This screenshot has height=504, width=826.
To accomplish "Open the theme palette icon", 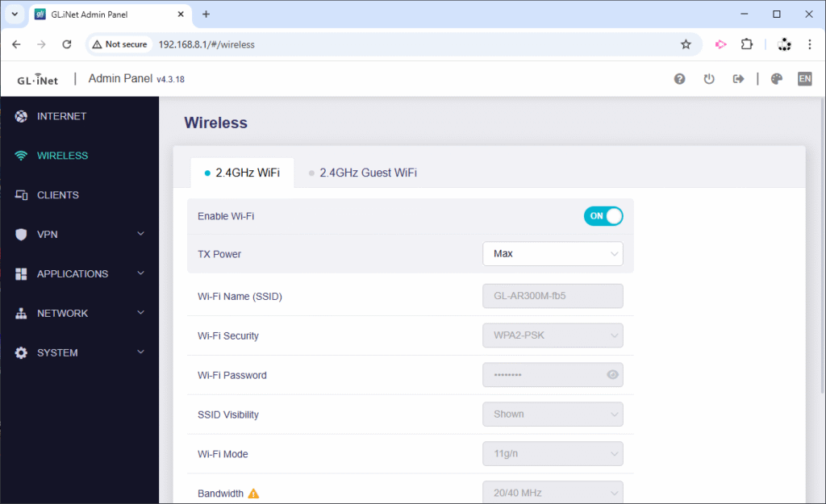I will coord(777,79).
